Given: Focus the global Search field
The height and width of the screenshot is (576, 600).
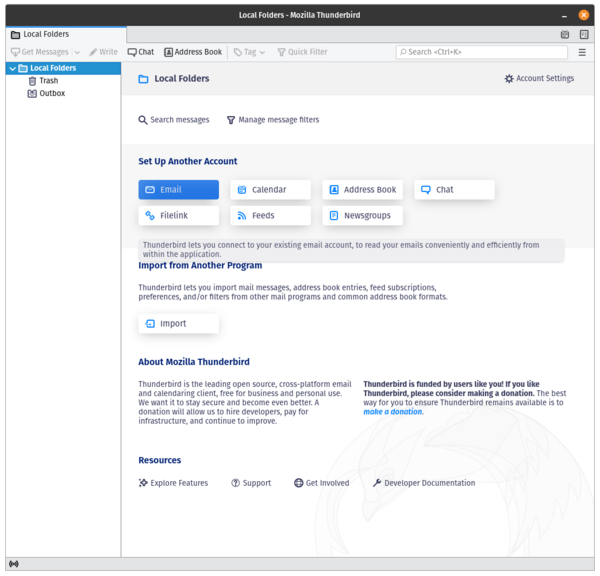Looking at the screenshot, I should [x=482, y=52].
